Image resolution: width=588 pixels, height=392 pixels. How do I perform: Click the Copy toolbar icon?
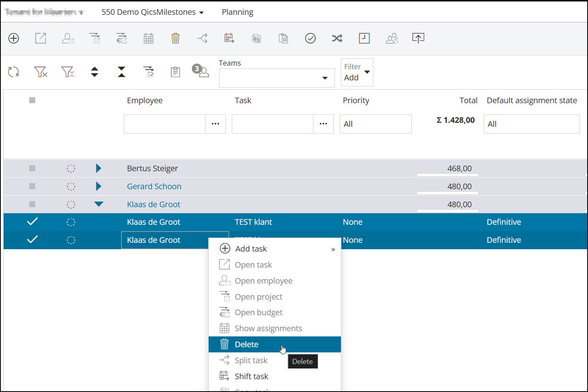(x=256, y=38)
